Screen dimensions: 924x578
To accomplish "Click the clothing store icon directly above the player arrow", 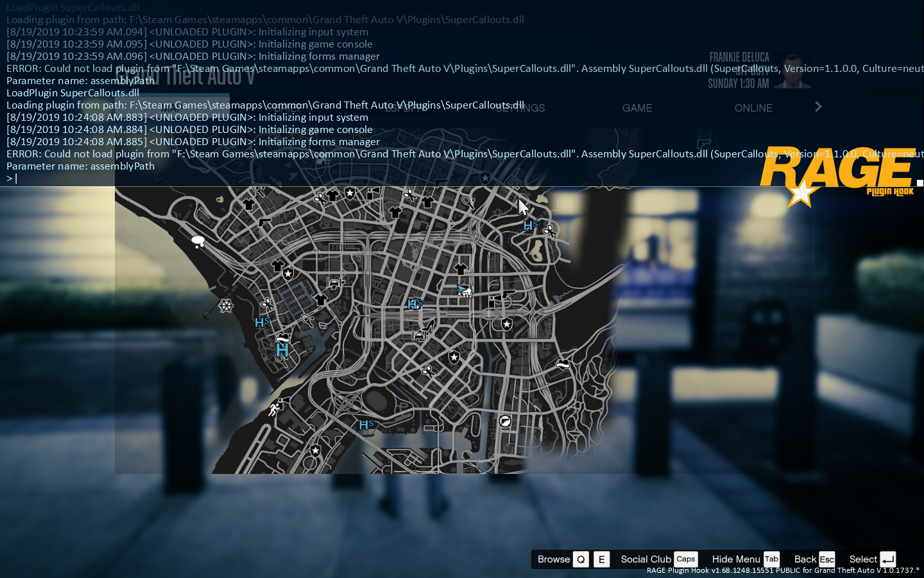I will (461, 269).
